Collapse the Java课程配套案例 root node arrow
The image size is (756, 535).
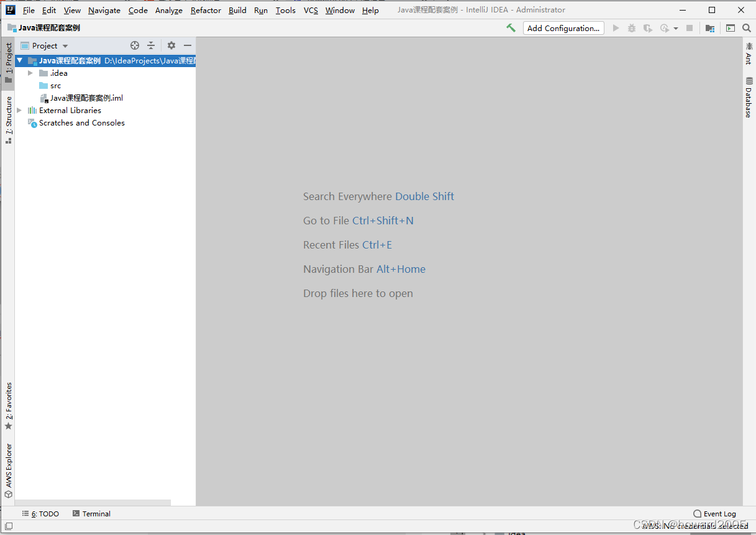coord(20,61)
